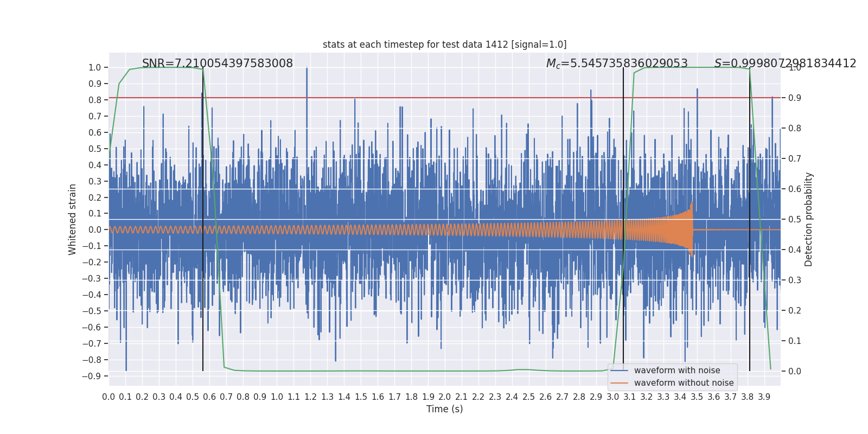Click the left y-axis tick label −0.9
This screenshot has width=868, height=434.
[x=92, y=376]
